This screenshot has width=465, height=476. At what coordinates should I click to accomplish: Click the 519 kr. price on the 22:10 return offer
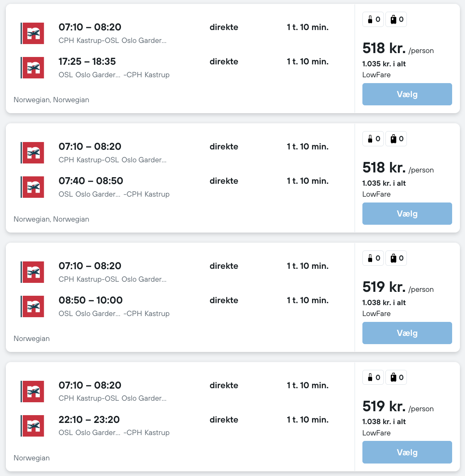pos(384,407)
